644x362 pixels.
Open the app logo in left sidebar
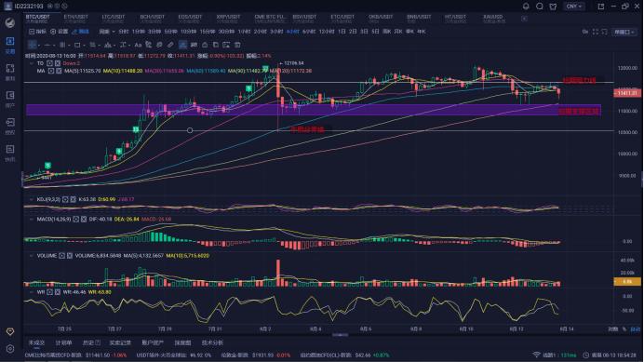click(10, 22)
